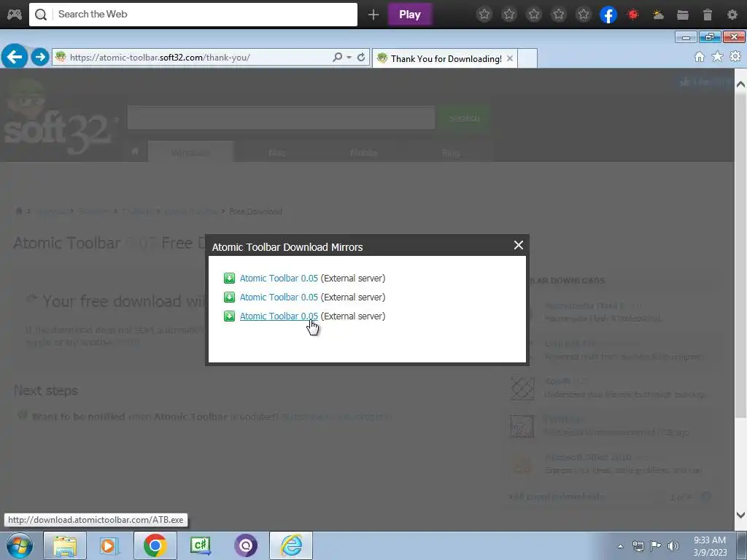Click the dimmed green Search button
The width and height of the screenshot is (747, 560).
pyautogui.click(x=464, y=117)
